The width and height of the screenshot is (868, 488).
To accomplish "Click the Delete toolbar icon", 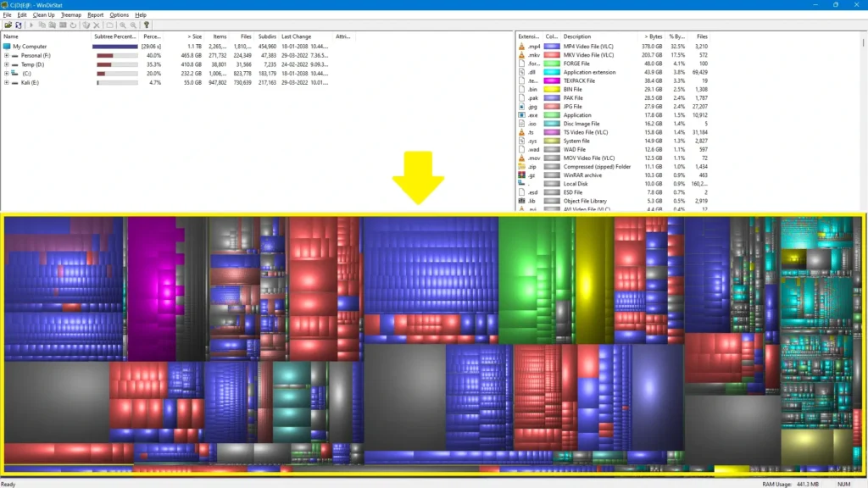I will (96, 26).
